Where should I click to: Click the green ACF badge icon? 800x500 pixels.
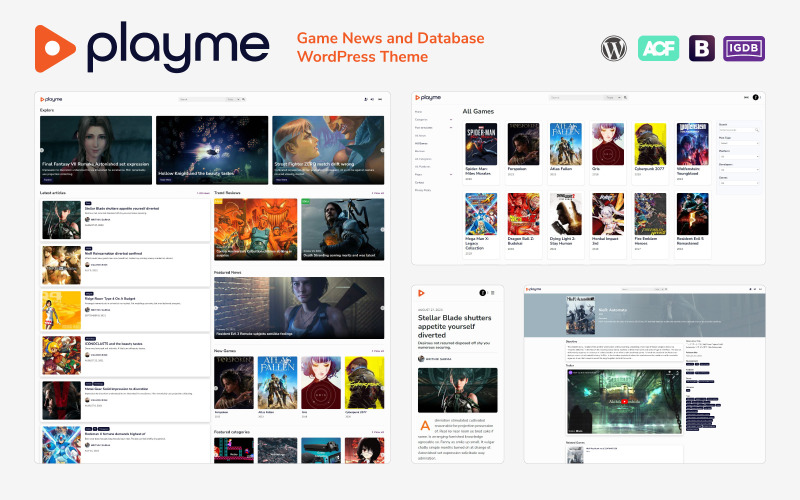tap(657, 47)
